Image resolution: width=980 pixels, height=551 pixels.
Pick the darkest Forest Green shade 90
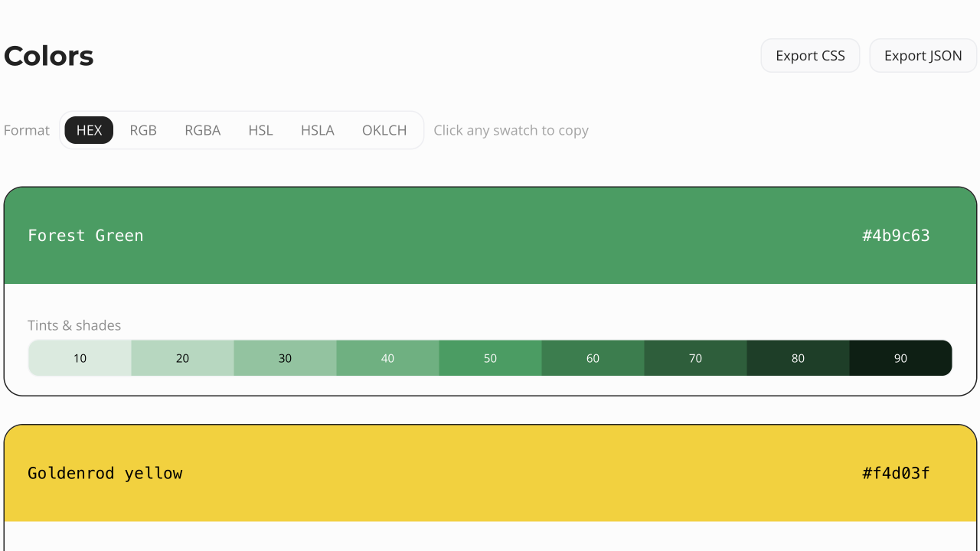pos(901,358)
